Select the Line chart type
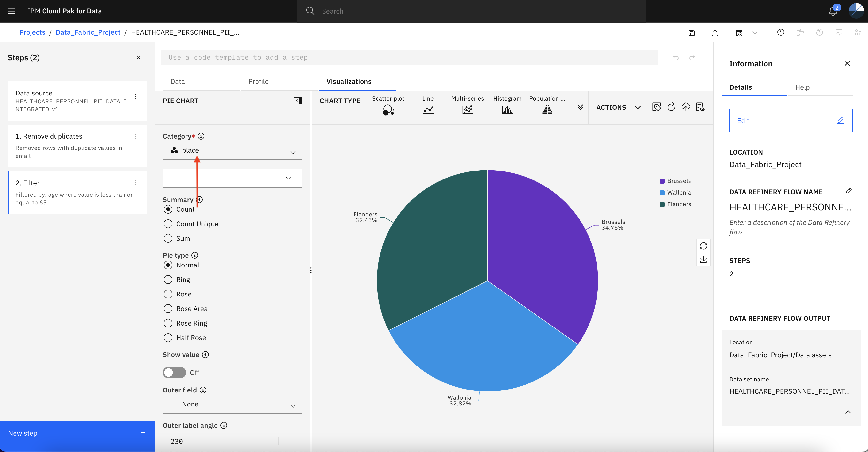The image size is (868, 452). 428,106
